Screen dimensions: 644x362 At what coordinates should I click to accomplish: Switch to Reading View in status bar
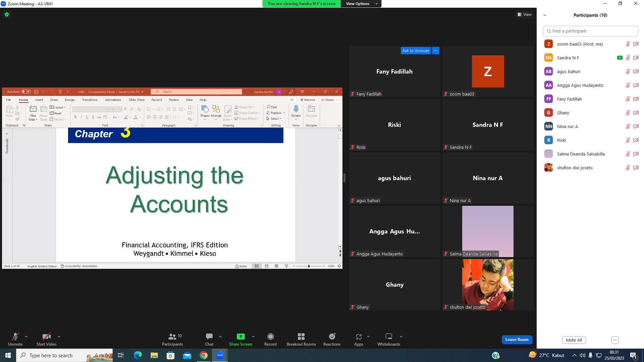276,266
